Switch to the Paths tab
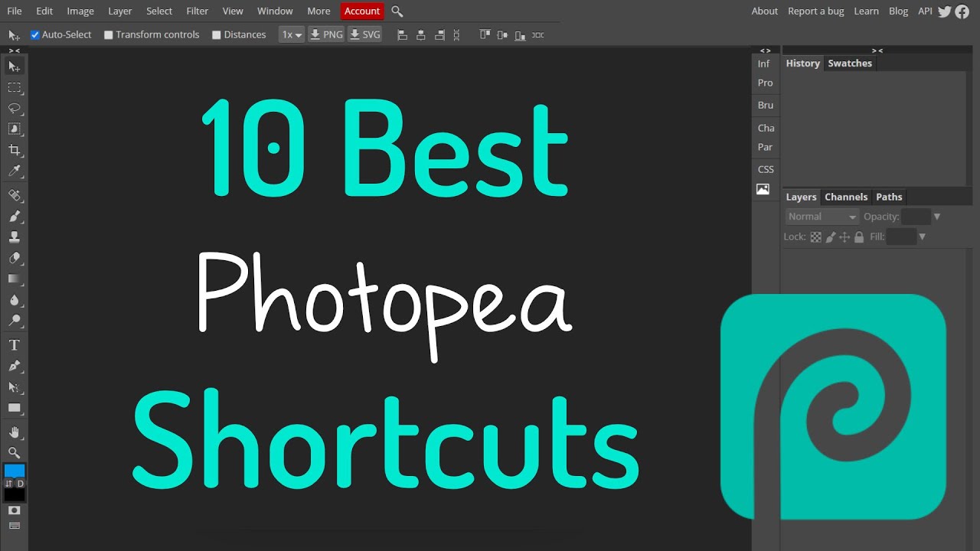This screenshot has width=980, height=551. pyautogui.click(x=889, y=197)
